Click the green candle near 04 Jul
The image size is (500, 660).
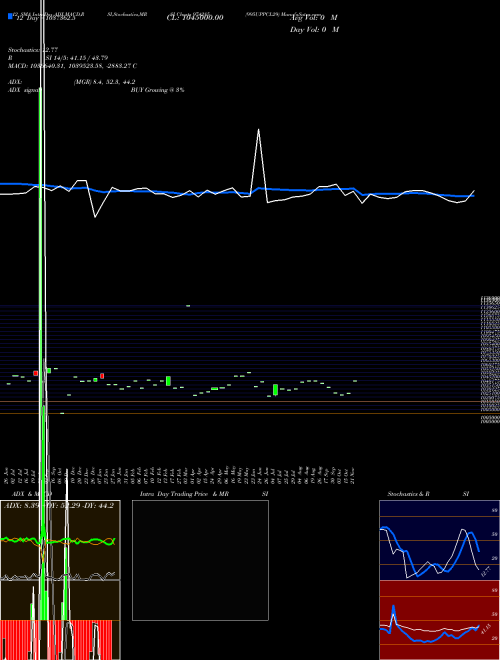tap(276, 390)
